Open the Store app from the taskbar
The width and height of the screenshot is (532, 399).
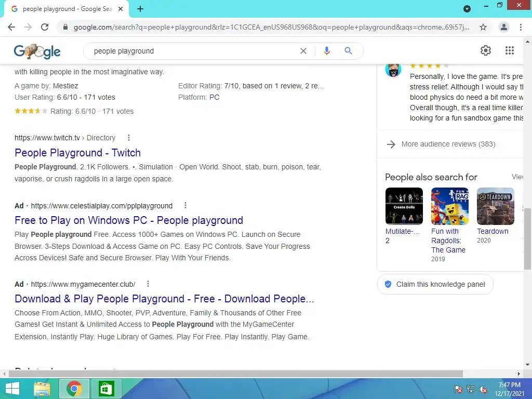point(106,389)
